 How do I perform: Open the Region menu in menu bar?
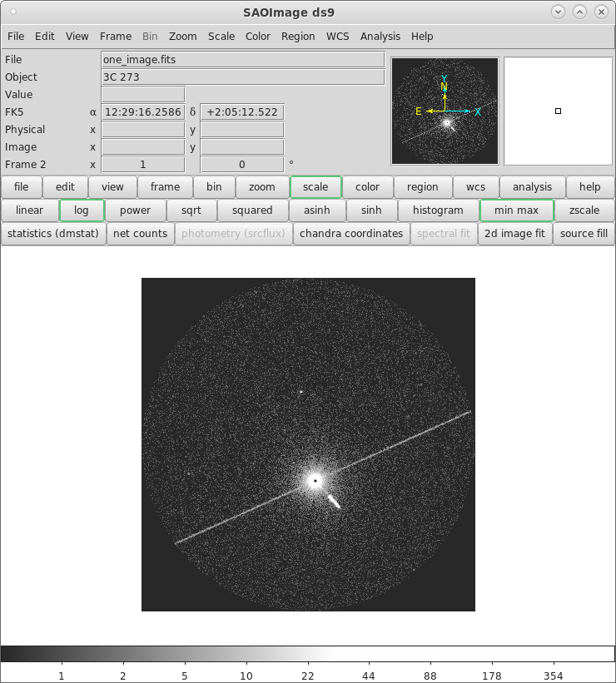tap(298, 37)
